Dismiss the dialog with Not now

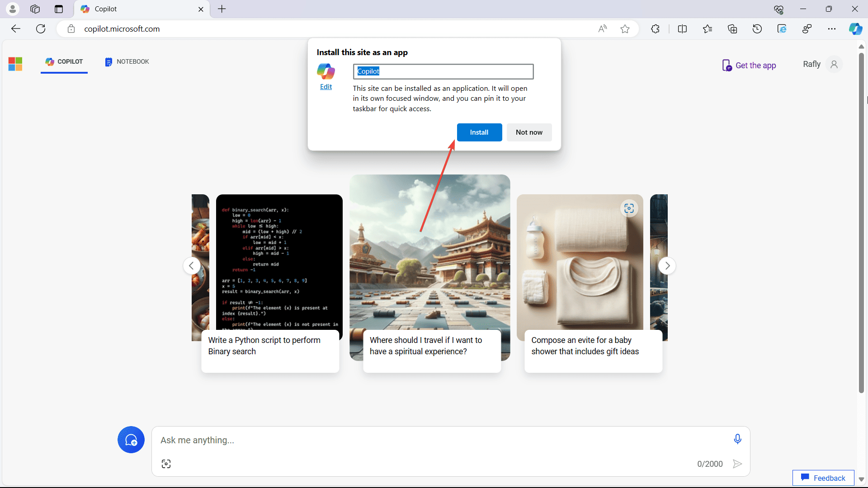[529, 132]
